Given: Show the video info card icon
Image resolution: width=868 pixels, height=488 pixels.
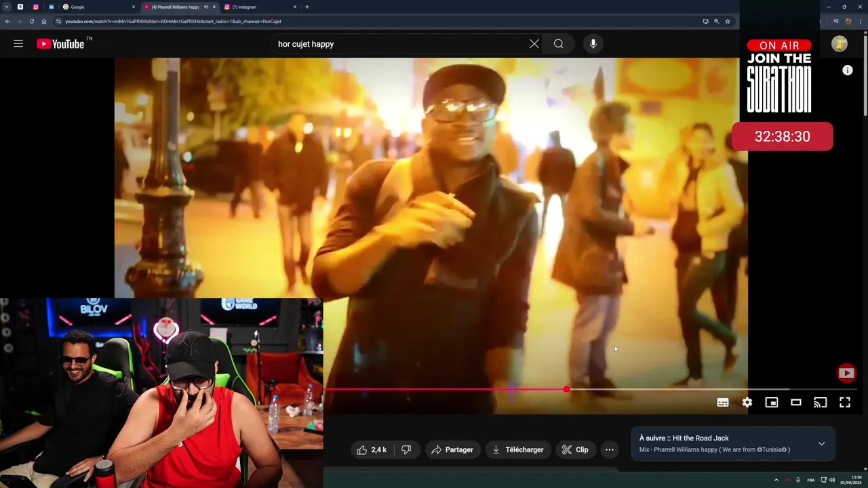Looking at the screenshot, I should click(x=848, y=70).
